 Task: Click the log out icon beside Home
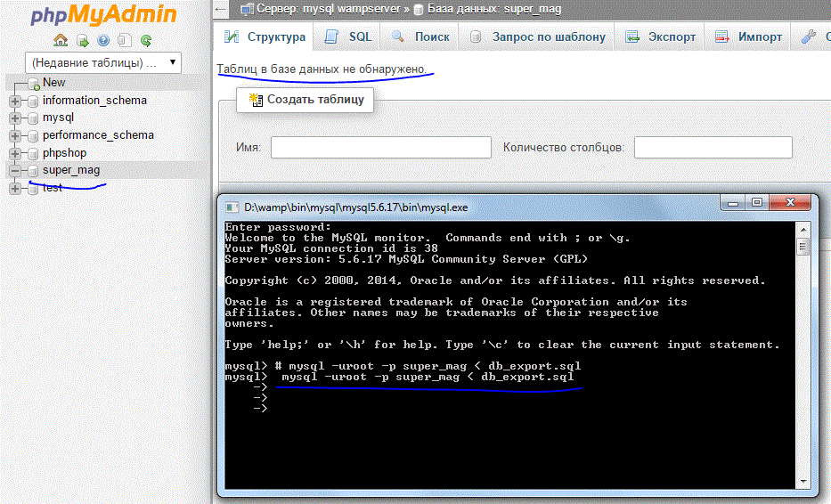82,40
